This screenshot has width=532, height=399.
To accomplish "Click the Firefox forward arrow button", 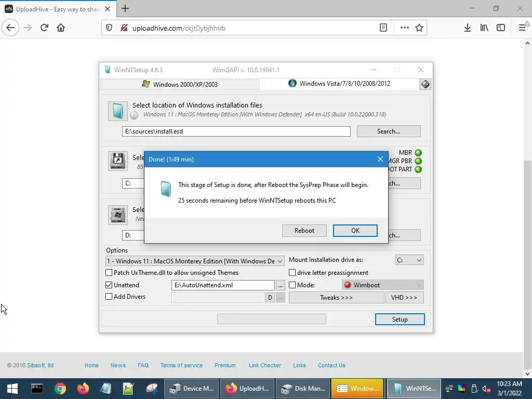I will tap(28, 28).
